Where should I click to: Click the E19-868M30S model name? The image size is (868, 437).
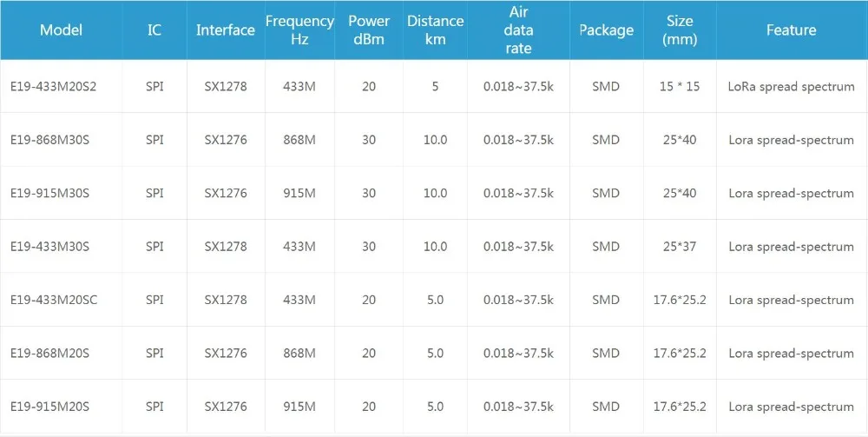[49, 140]
